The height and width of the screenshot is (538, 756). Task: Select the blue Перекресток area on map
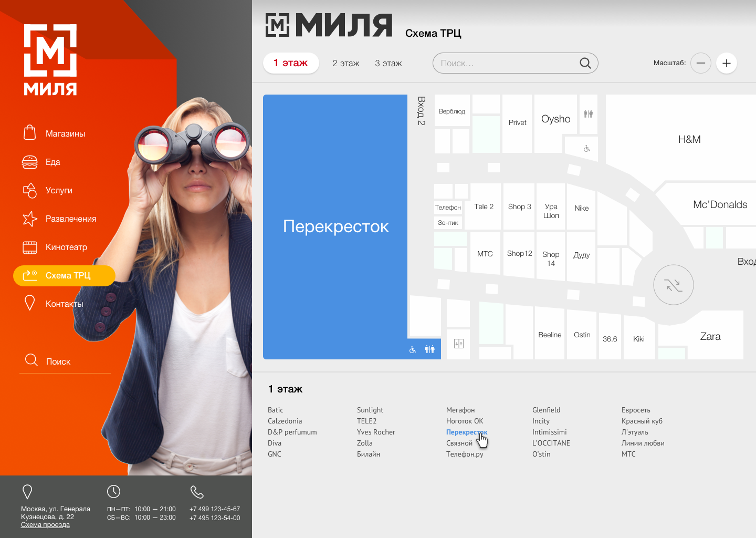click(x=335, y=226)
